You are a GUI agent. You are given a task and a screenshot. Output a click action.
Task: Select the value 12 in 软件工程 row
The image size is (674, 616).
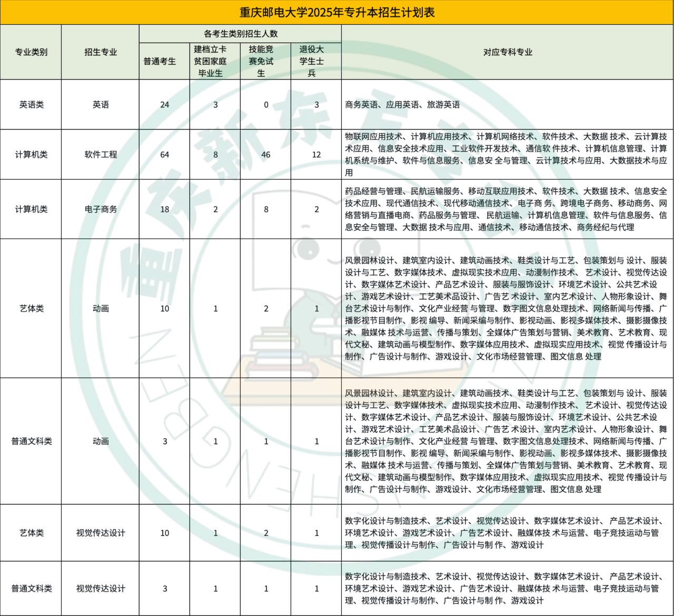[x=316, y=155]
